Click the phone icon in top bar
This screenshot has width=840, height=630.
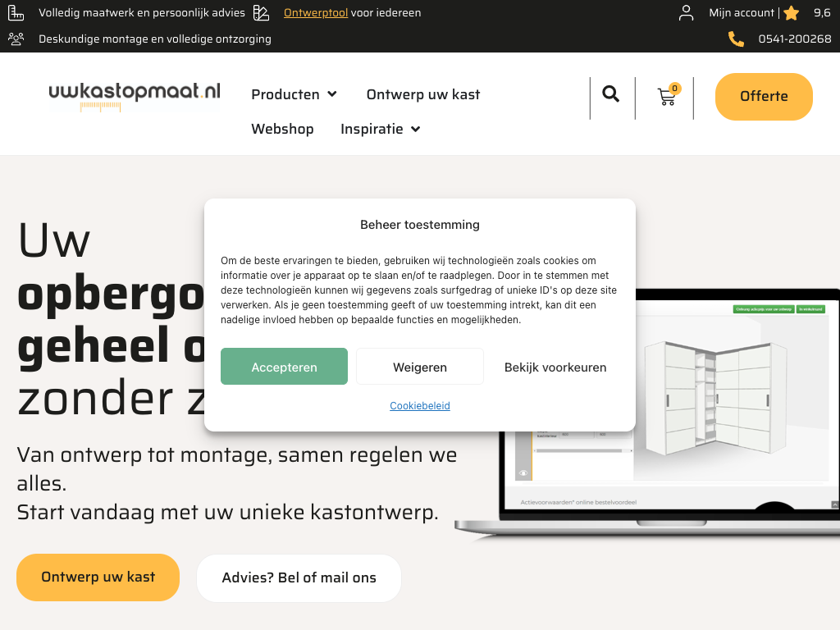(x=736, y=39)
